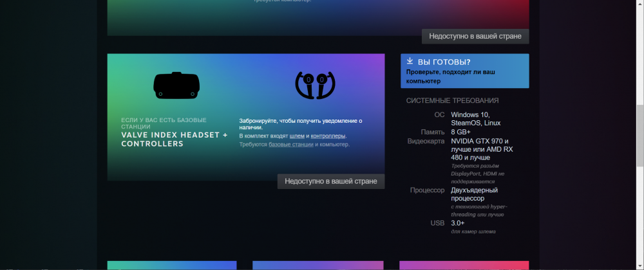
Task: Click the 3.0+ USB value
Action: pos(457,223)
